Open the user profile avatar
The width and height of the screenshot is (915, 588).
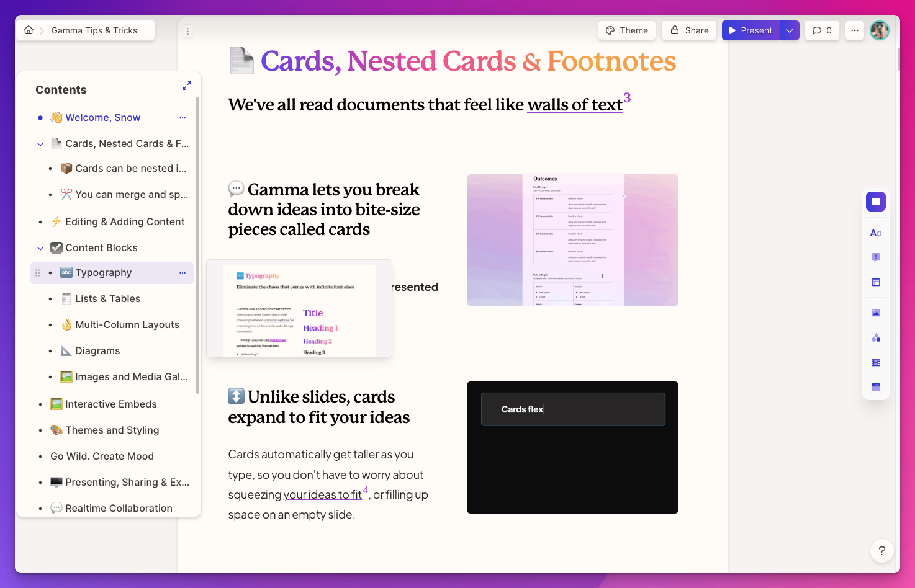[x=880, y=30]
